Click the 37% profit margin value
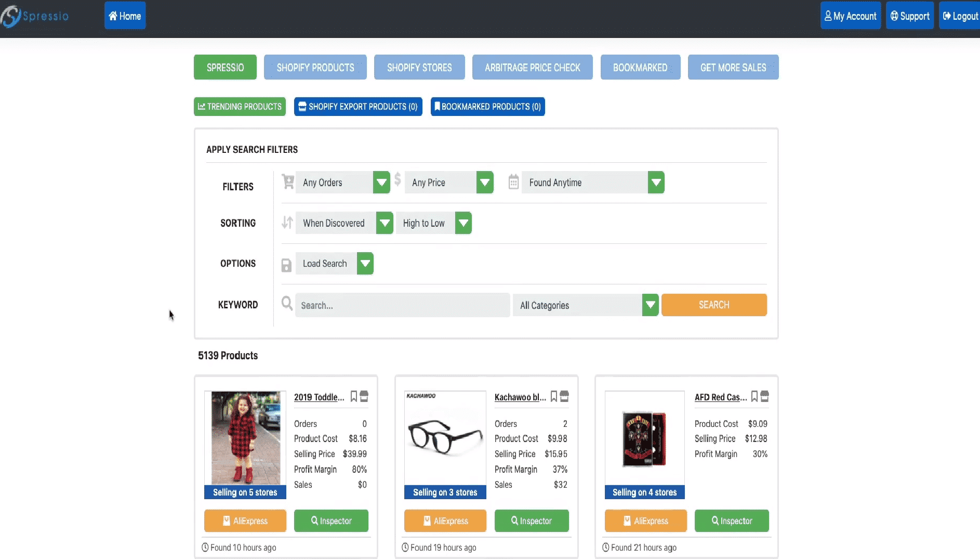The width and height of the screenshot is (980, 559). click(x=560, y=470)
